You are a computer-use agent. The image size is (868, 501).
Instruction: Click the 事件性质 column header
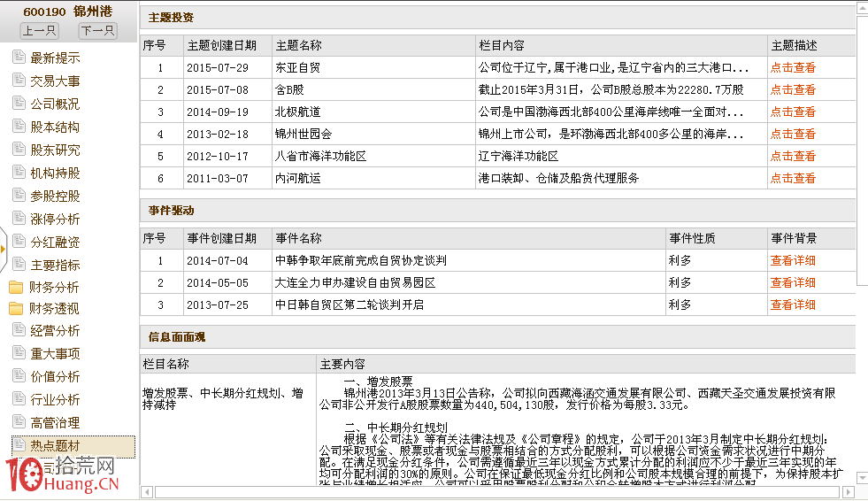tap(717, 238)
